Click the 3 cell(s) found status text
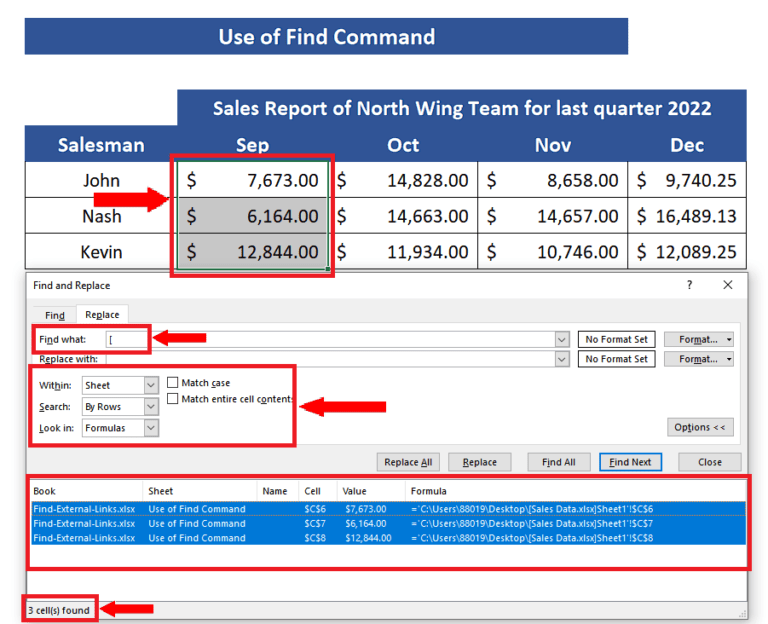The width and height of the screenshot is (768, 624). coord(59,610)
